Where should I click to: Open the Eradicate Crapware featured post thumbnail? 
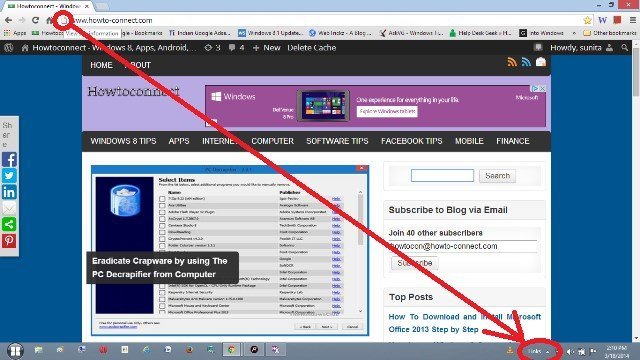230,251
